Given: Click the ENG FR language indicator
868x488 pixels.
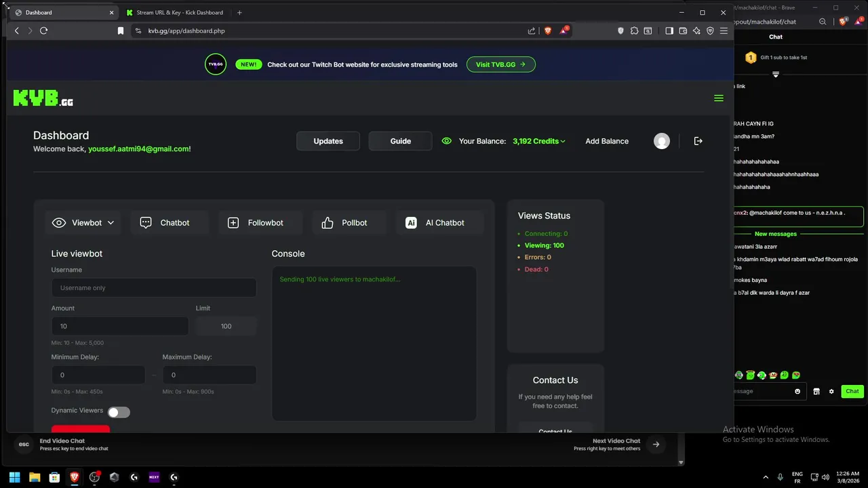Looking at the screenshot, I should coord(797,477).
